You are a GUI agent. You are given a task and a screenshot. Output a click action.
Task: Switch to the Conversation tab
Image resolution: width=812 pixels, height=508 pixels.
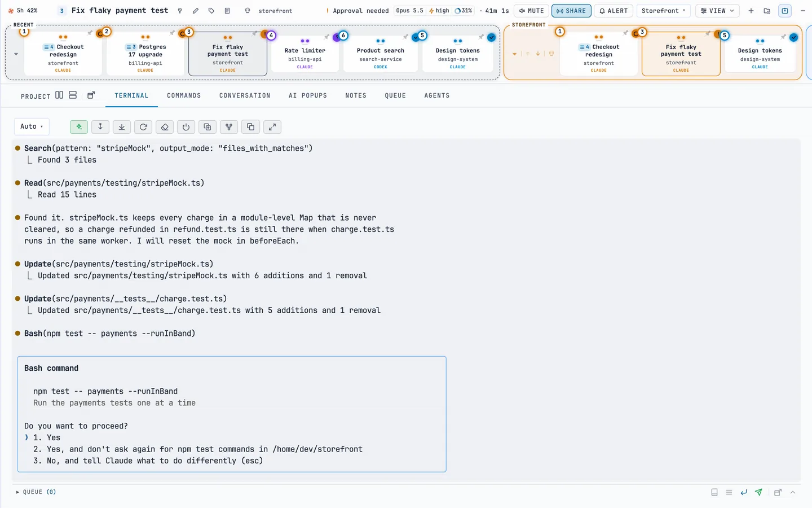coord(245,96)
